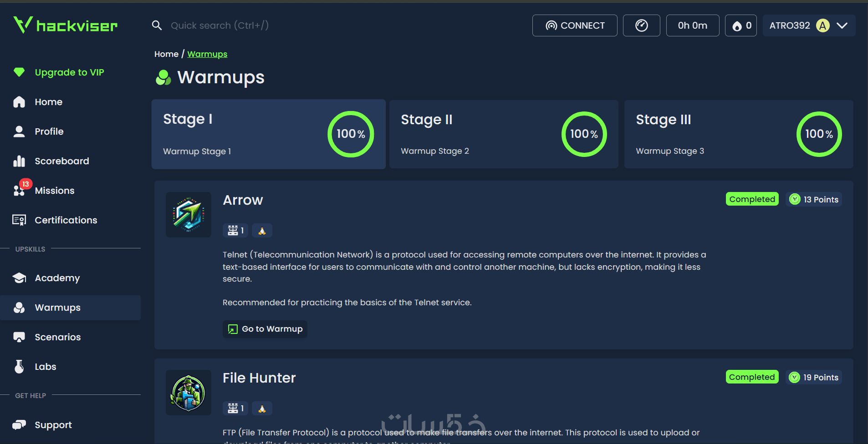Click the Linux penguin icon under Arrow

262,231
